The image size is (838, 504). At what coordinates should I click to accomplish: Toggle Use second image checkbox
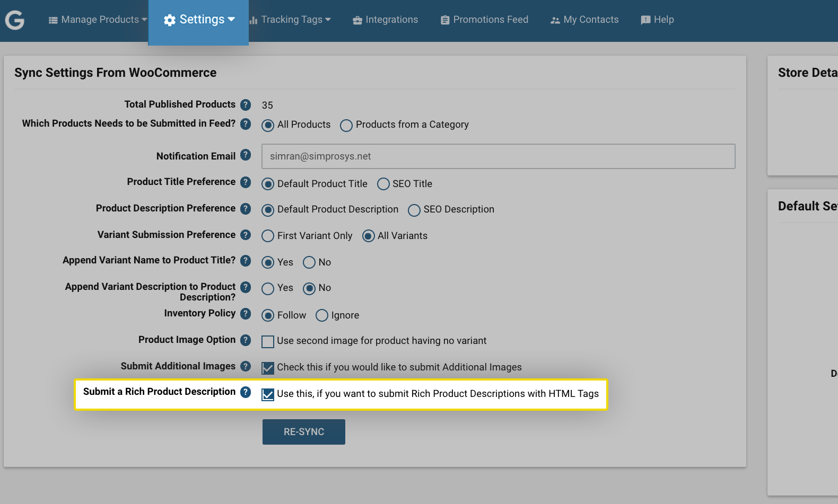(x=268, y=341)
